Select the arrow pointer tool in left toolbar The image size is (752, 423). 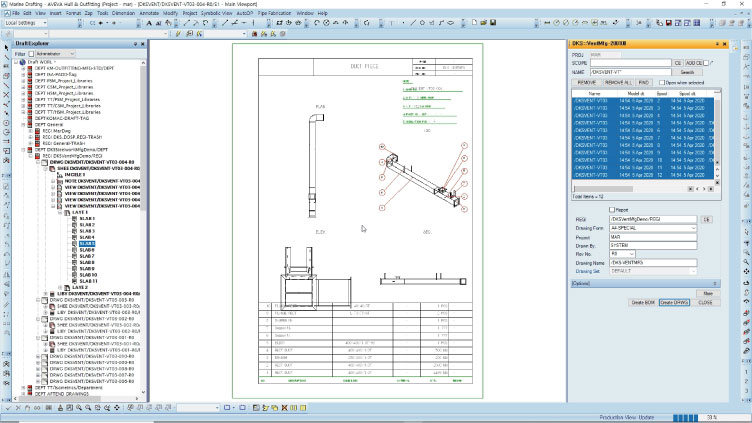[6, 47]
